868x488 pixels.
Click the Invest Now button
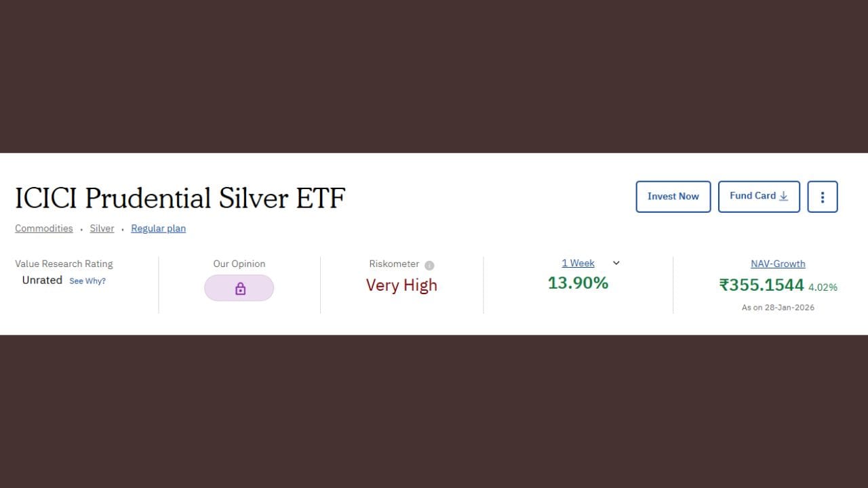point(673,197)
